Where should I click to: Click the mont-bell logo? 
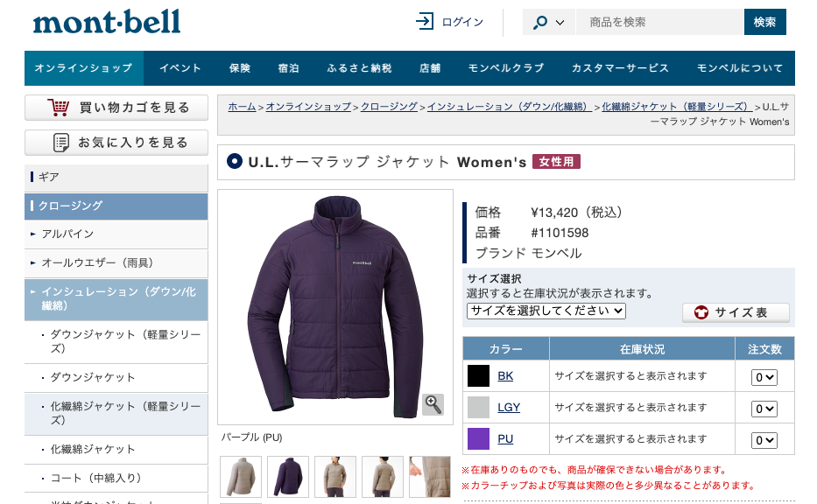(107, 22)
